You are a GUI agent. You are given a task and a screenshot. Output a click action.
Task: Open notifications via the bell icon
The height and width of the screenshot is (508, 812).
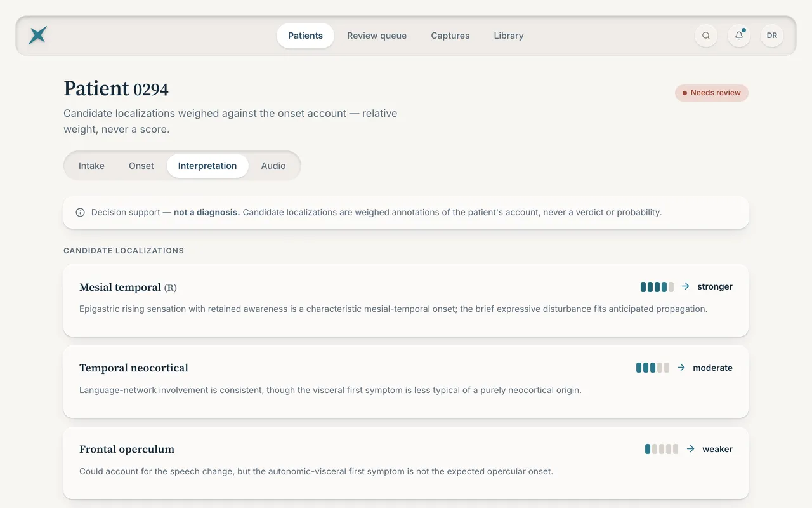(x=739, y=36)
